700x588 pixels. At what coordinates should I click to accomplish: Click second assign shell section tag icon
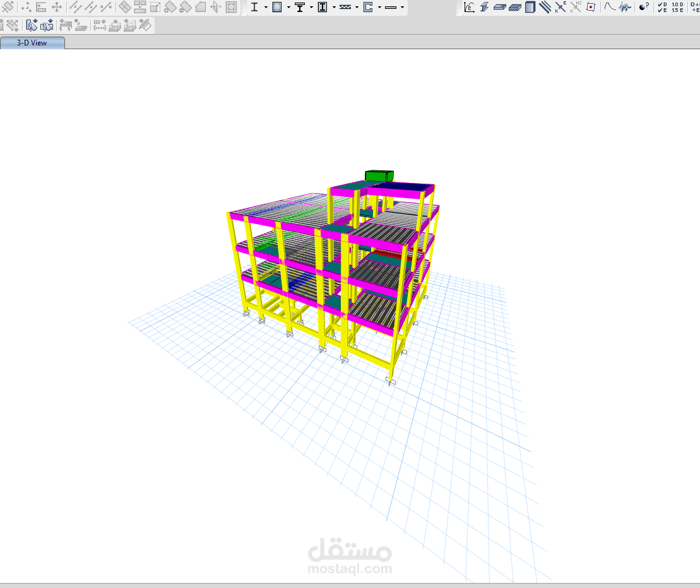click(47, 25)
